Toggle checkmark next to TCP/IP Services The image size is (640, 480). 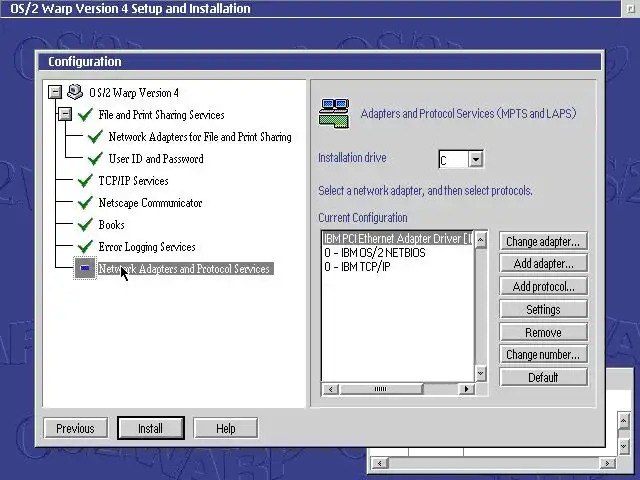[85, 181]
